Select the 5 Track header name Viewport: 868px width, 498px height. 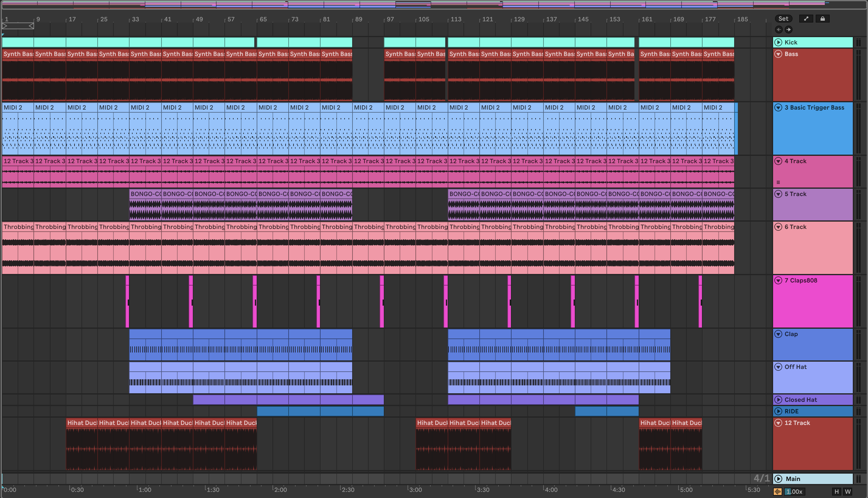796,194
